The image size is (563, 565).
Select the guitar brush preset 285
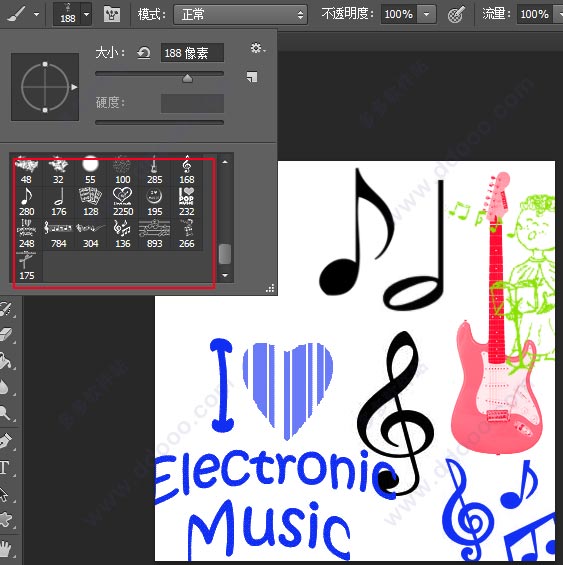click(x=154, y=170)
